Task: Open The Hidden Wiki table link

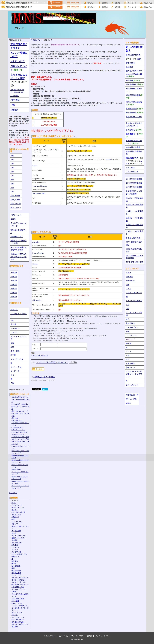Action: [x=39, y=193]
